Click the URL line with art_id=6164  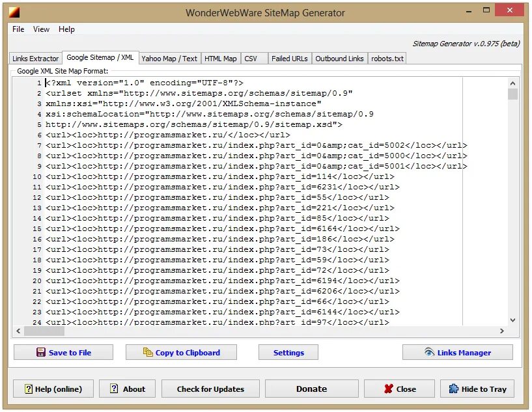click(x=222, y=228)
